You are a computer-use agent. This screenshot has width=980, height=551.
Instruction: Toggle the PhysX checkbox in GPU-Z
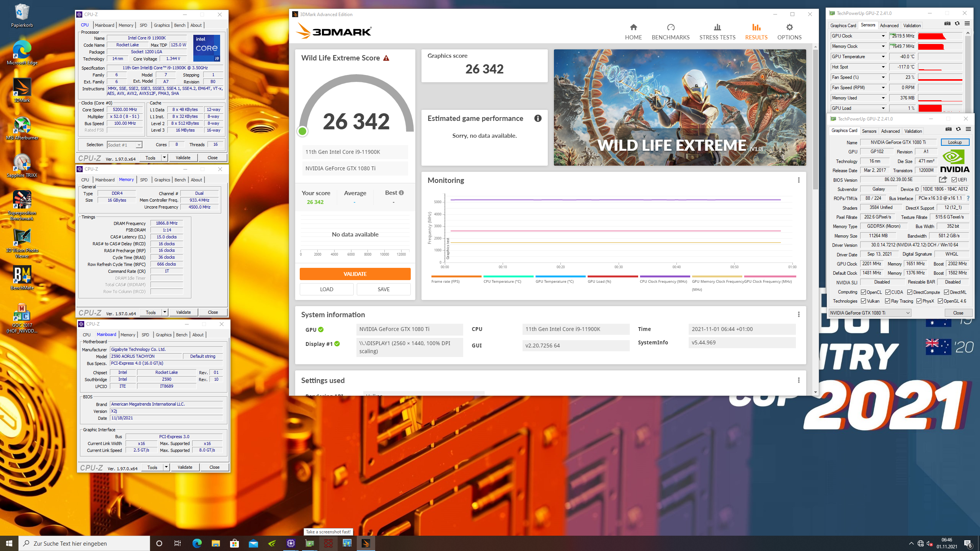pyautogui.click(x=919, y=301)
